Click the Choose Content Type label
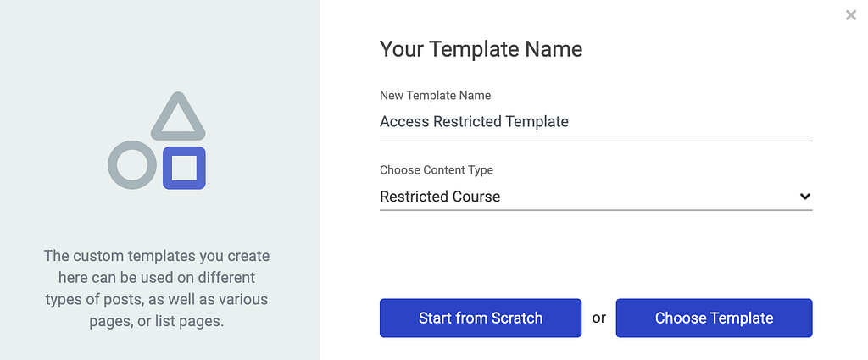Screen dimensions: 868x360 437,169
